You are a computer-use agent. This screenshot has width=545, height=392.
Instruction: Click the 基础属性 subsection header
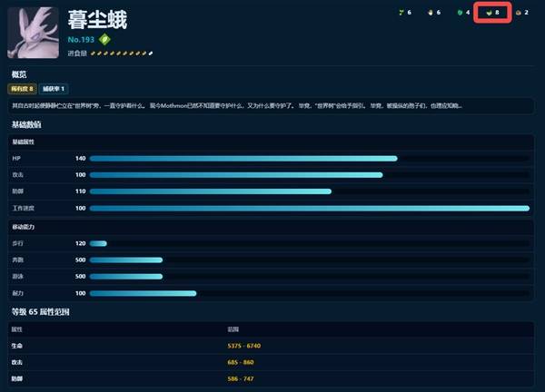24,142
